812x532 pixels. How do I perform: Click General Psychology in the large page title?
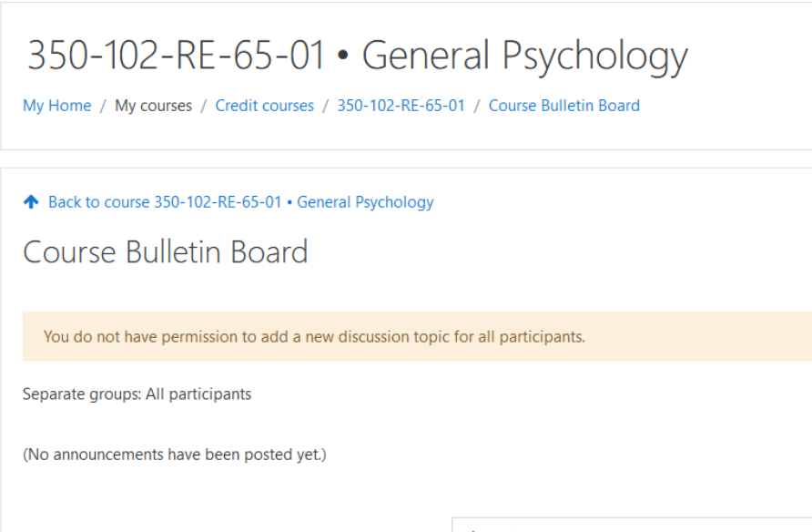(x=524, y=56)
